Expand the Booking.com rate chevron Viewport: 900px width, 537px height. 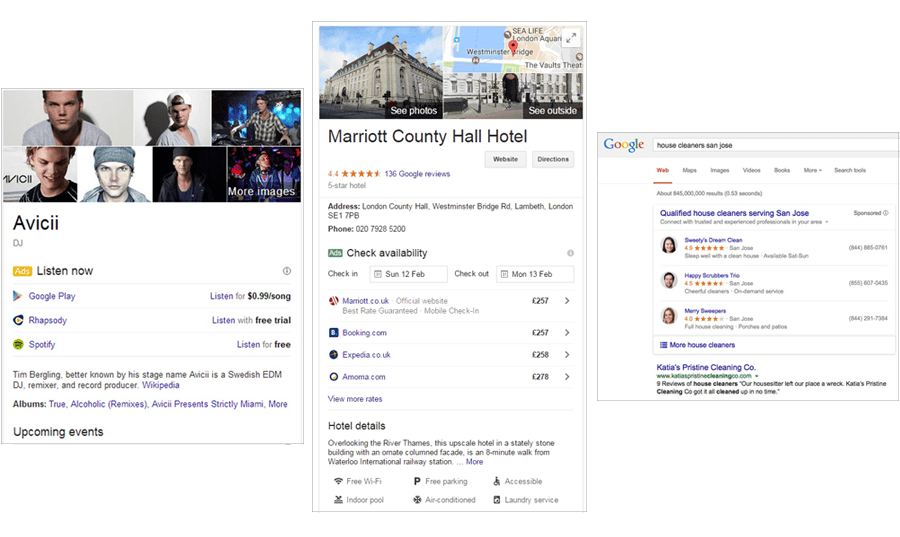point(567,333)
